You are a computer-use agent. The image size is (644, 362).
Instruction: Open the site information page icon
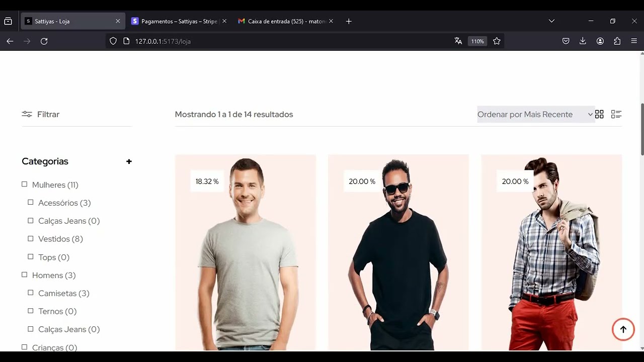(x=126, y=41)
